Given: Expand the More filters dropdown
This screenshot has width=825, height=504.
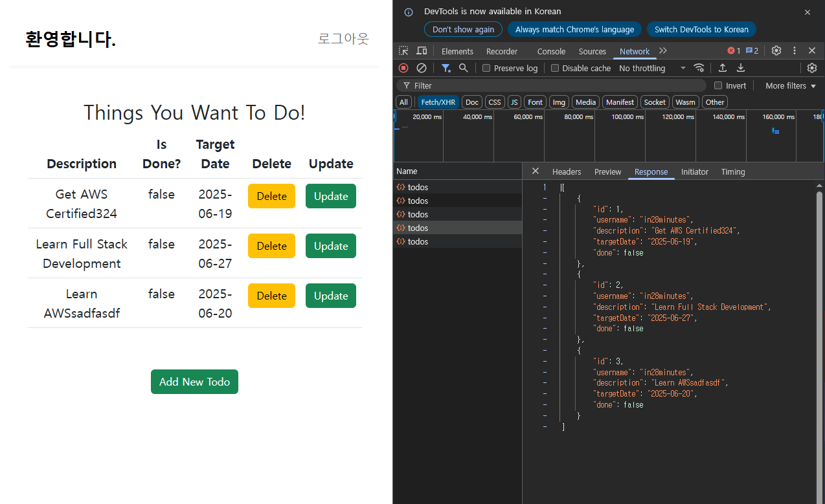Looking at the screenshot, I should coord(791,85).
